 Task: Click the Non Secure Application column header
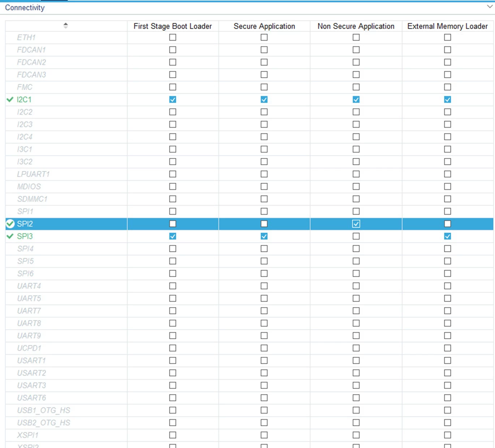pos(356,26)
